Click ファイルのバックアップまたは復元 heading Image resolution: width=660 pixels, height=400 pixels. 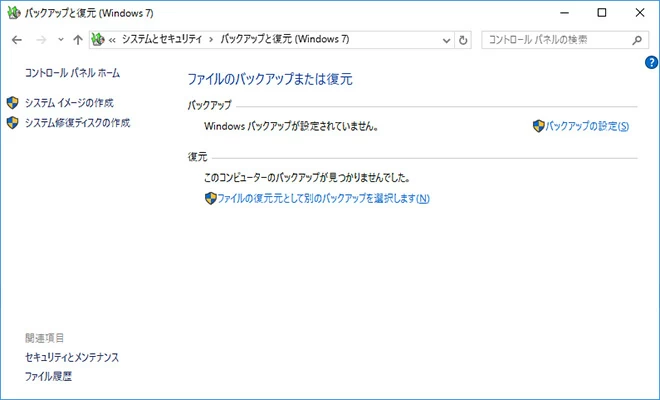(x=270, y=79)
